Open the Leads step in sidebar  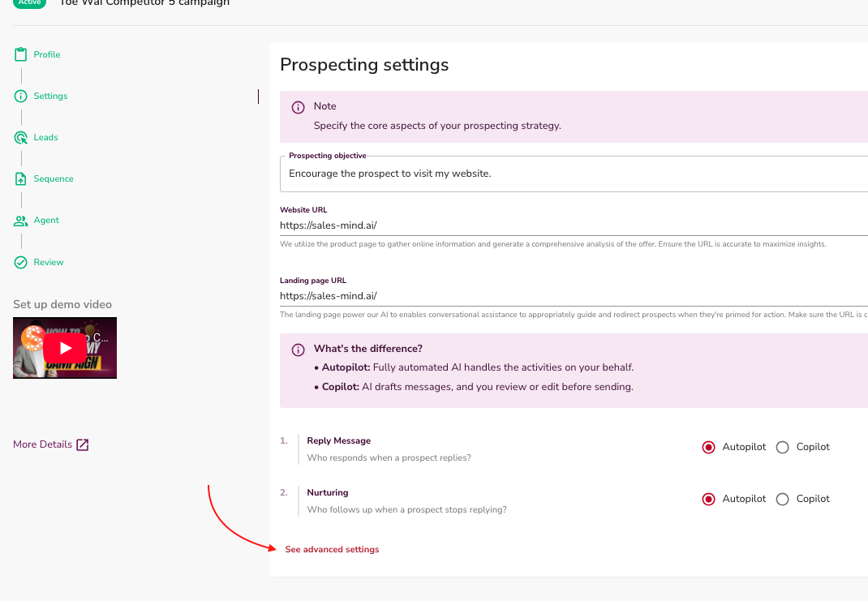45,138
